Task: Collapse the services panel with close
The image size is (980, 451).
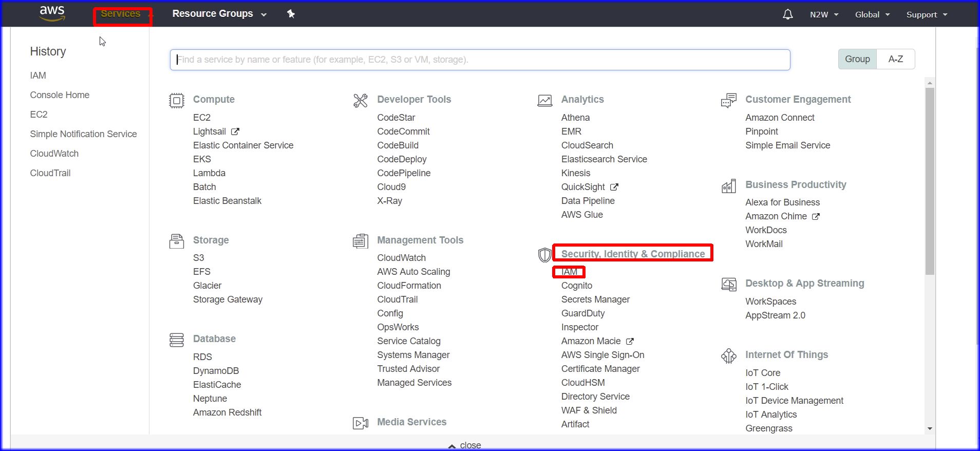Action: tap(465, 445)
